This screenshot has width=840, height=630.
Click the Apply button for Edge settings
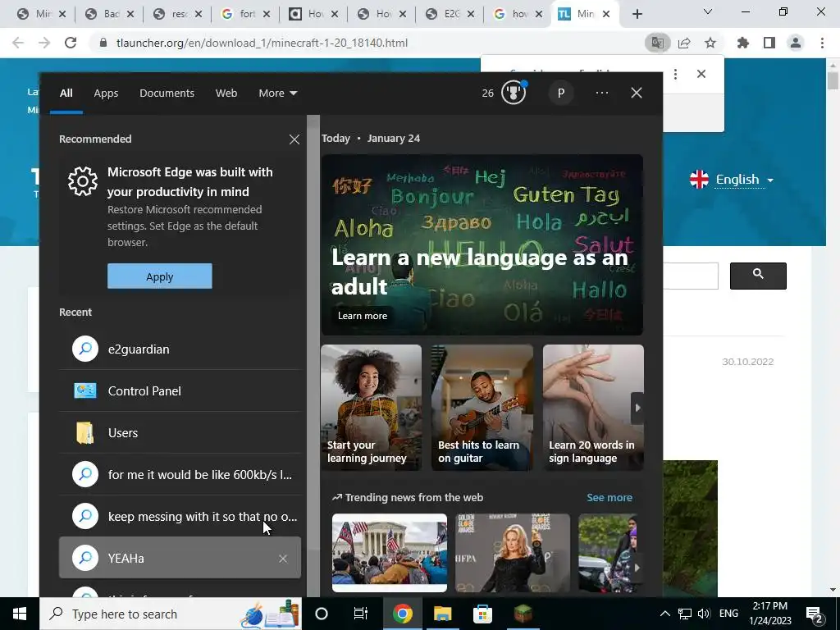pyautogui.click(x=160, y=276)
